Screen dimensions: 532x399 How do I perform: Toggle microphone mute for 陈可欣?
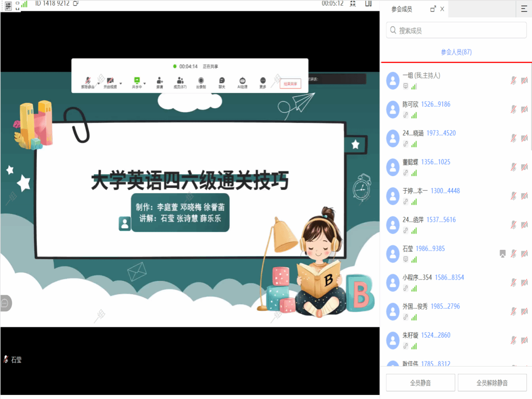tap(514, 109)
